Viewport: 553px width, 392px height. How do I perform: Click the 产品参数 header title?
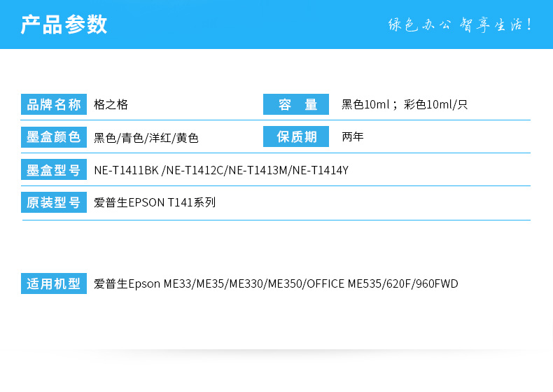click(64, 24)
